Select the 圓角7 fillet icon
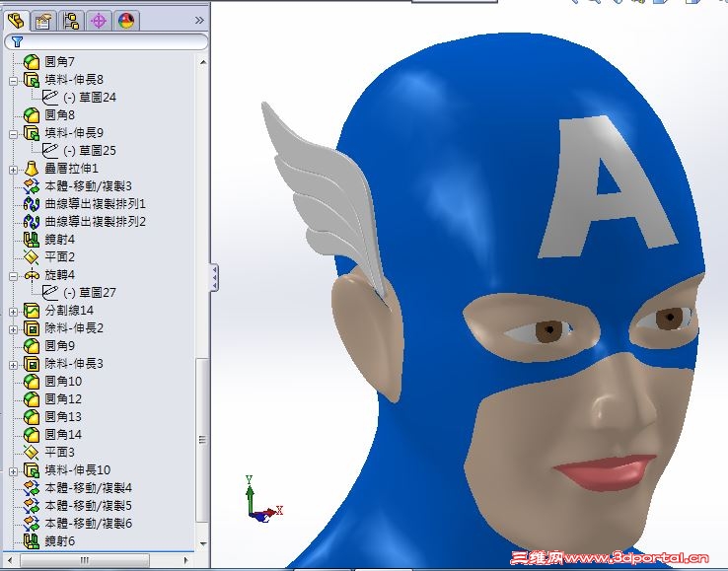Viewport: 728px width, 571px height. [32, 62]
